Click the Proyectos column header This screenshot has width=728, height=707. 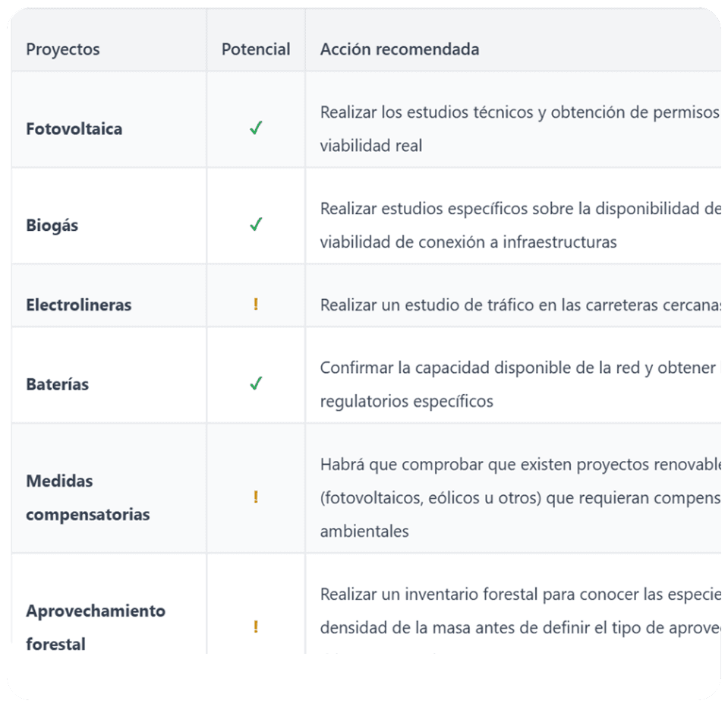(63, 49)
